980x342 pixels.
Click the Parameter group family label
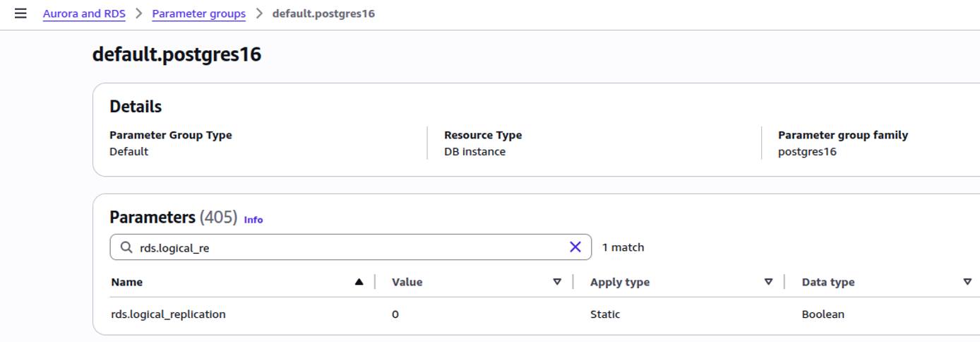pos(843,135)
